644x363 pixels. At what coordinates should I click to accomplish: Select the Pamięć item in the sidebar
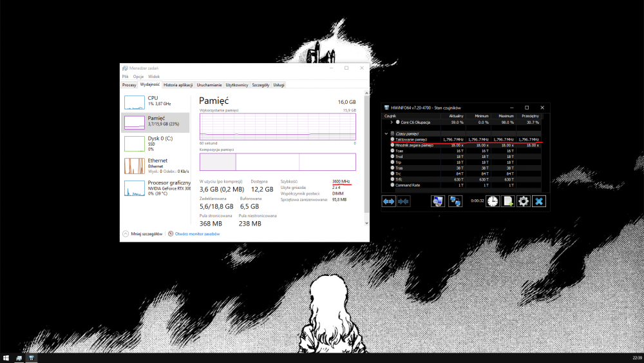[x=155, y=122]
